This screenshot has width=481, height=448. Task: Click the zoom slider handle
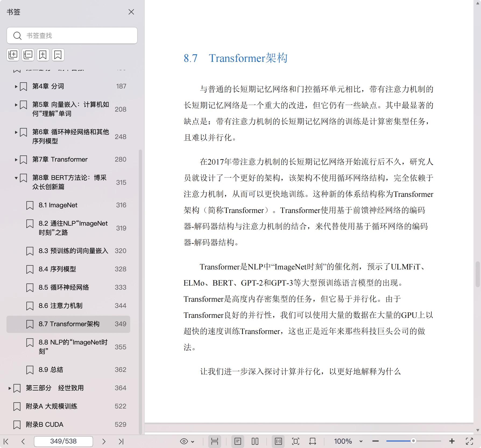(413, 441)
